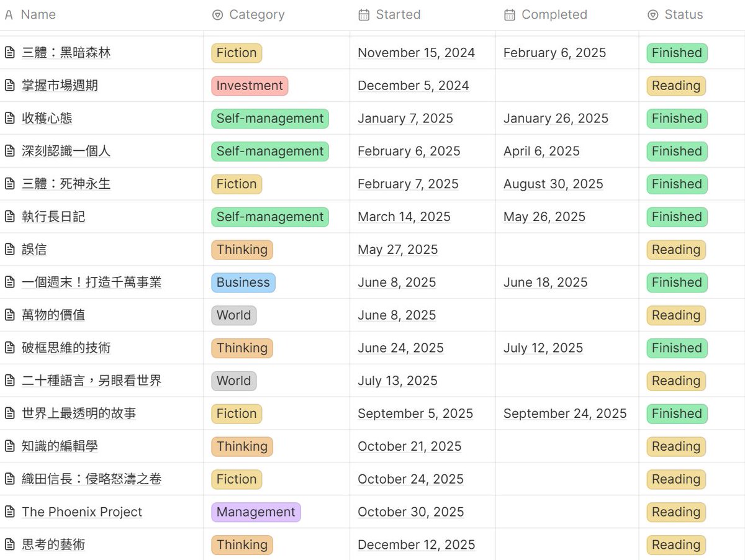
Task: Open the page titled The Phoenix Project
Action: tap(82, 512)
